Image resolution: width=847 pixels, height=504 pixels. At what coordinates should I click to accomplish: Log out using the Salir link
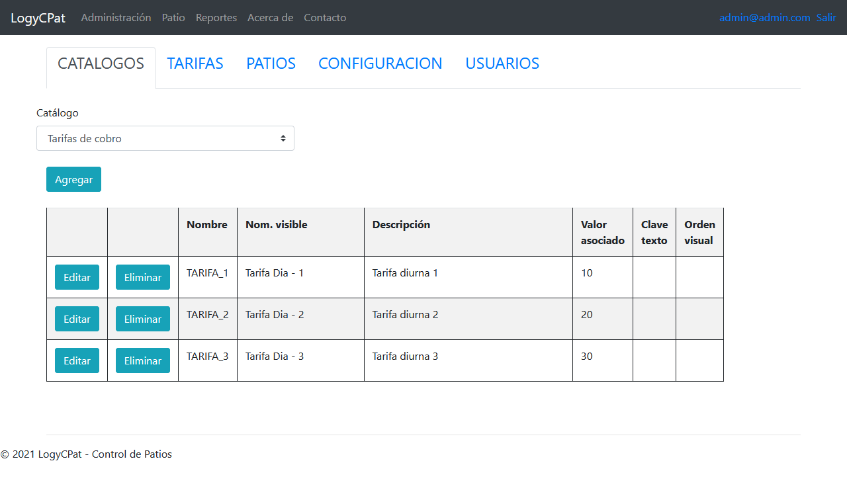click(826, 18)
